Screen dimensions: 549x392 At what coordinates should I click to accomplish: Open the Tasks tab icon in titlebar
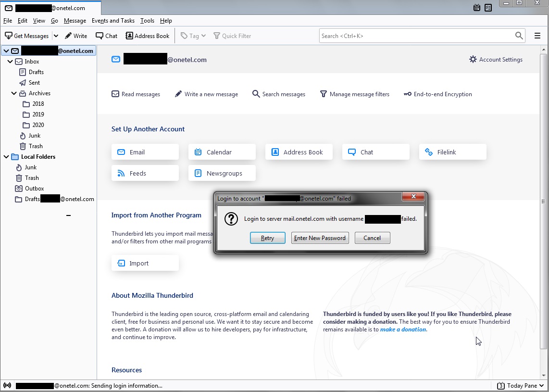click(x=488, y=8)
